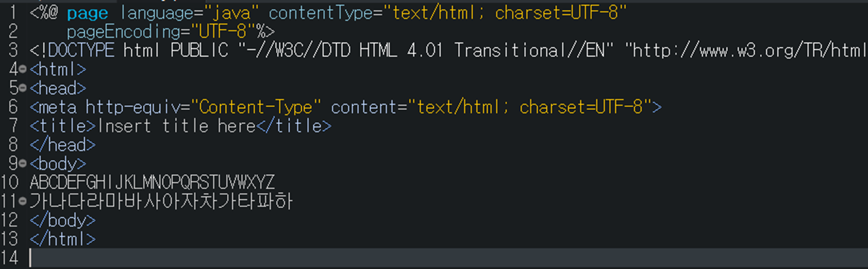868x269 pixels.
Task: Click the meta http-equiv attribute
Action: pos(138,107)
